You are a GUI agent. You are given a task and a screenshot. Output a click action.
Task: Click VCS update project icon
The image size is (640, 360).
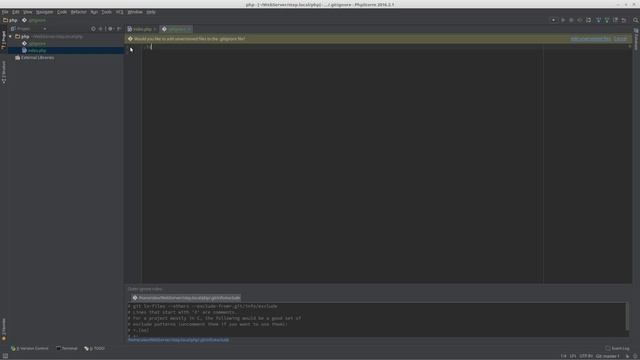click(x=598, y=20)
